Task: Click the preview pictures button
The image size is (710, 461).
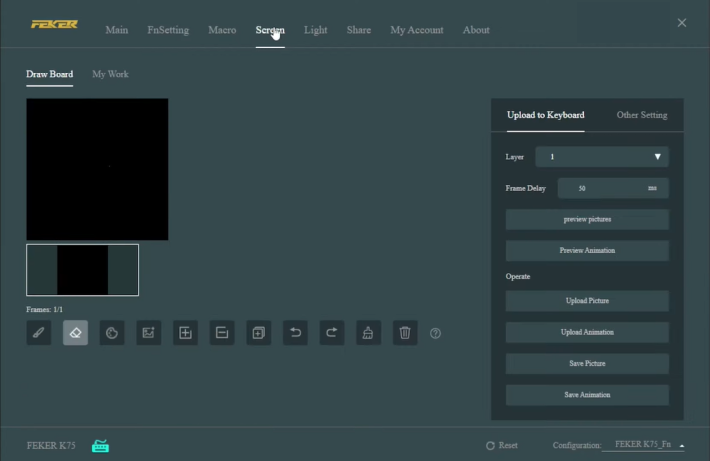Action: (587, 219)
